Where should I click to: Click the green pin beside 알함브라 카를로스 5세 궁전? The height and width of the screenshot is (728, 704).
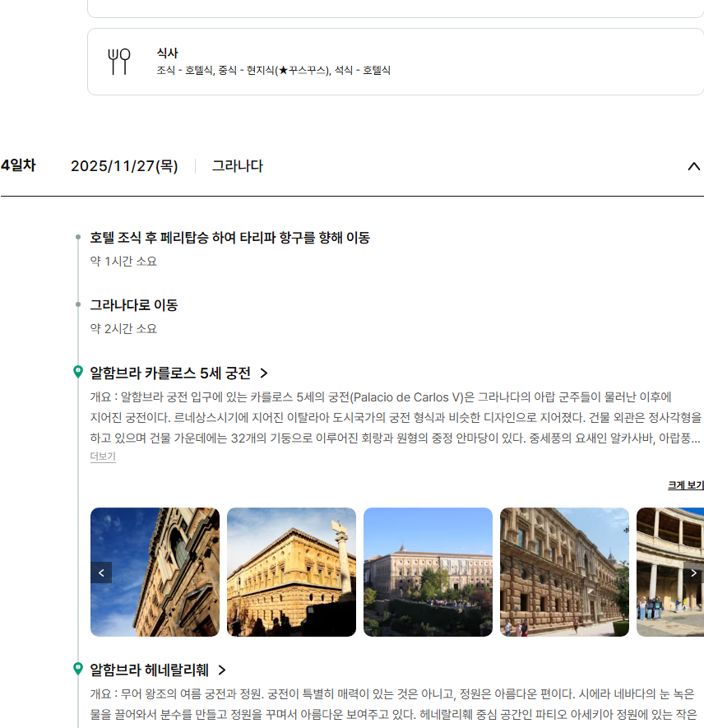[78, 373]
